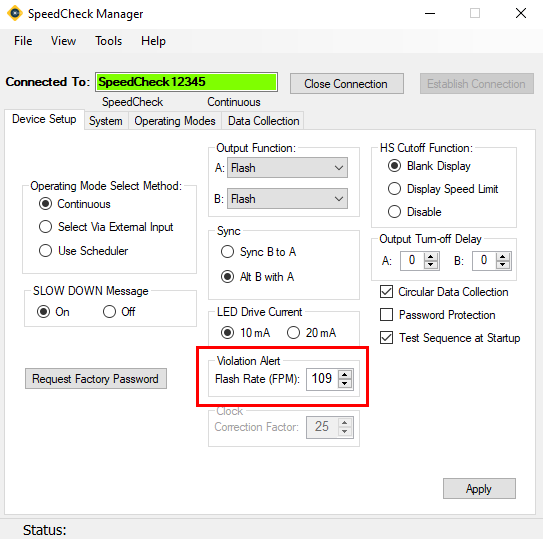Increase Turn-off Delay B value

click(x=503, y=257)
